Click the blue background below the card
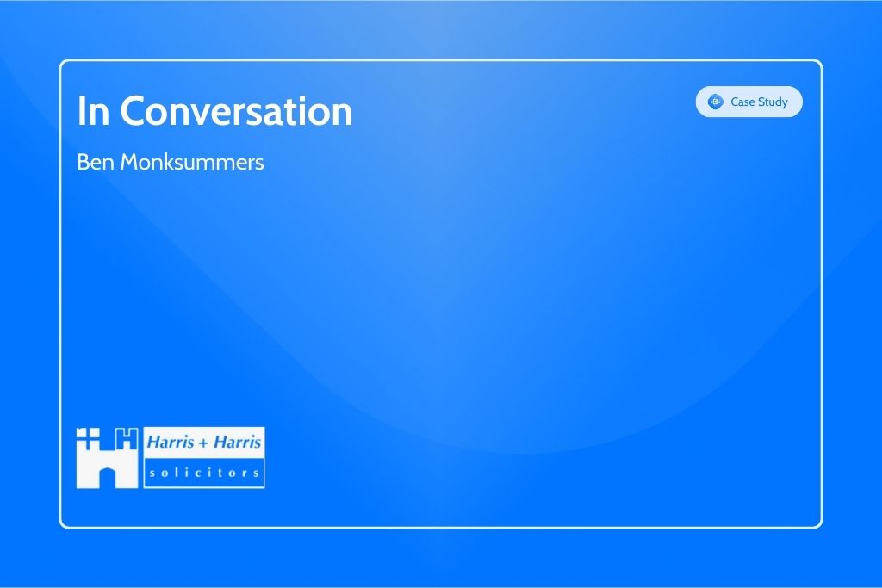Screen dimensions: 882x588 click(x=441, y=558)
